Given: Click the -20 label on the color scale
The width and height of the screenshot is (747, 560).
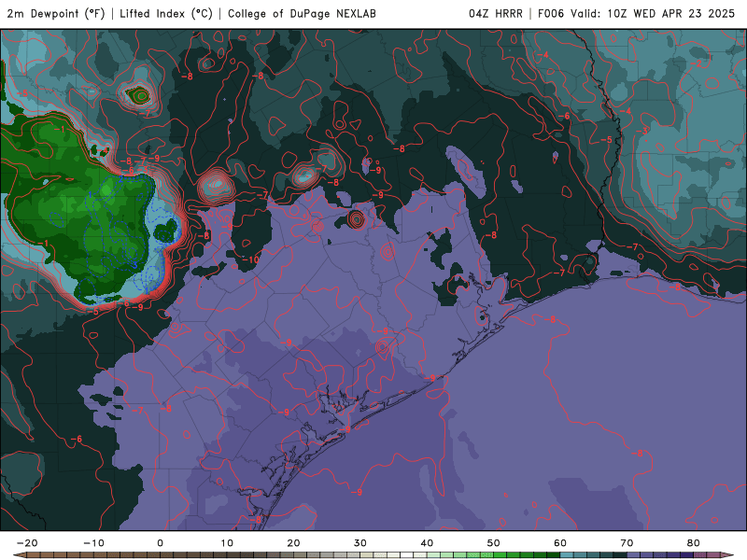Looking at the screenshot, I should pyautogui.click(x=27, y=543).
